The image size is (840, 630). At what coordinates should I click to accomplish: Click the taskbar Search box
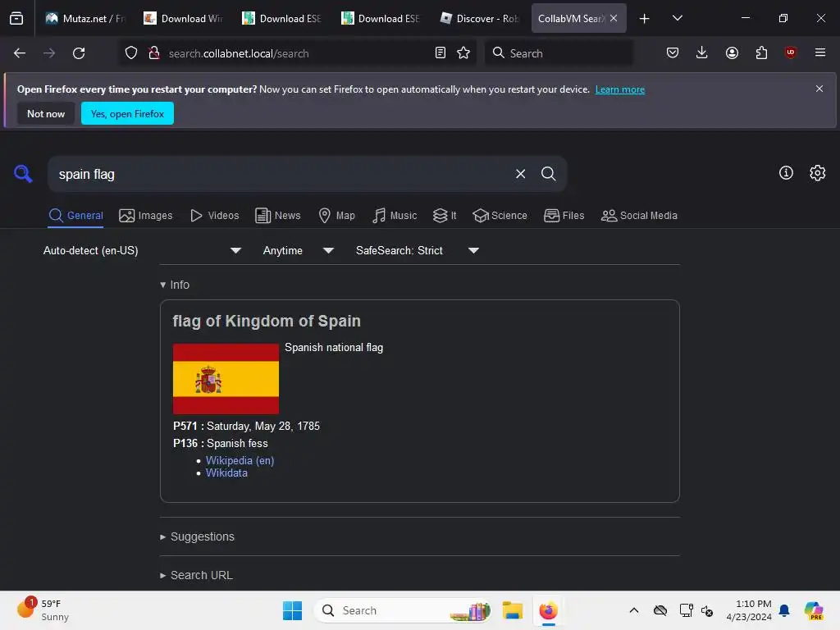click(402, 610)
